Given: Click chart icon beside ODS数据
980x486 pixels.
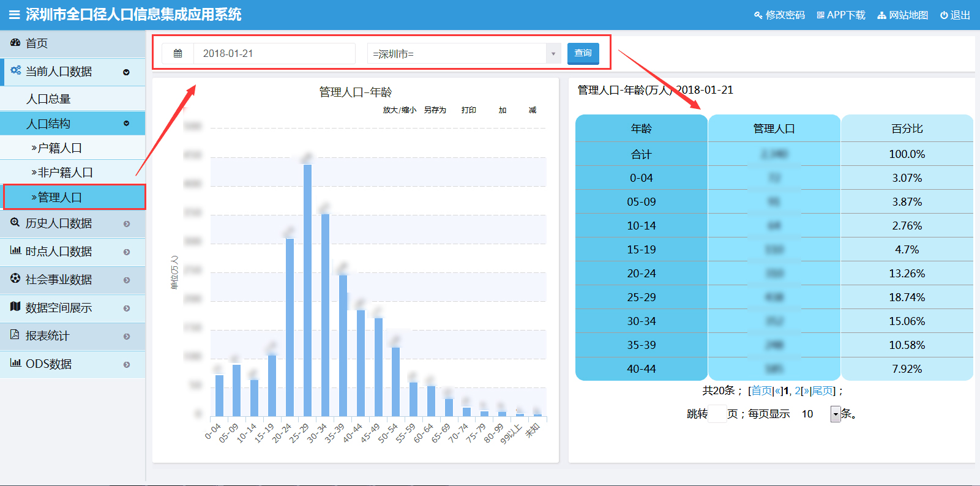Looking at the screenshot, I should tap(15, 363).
